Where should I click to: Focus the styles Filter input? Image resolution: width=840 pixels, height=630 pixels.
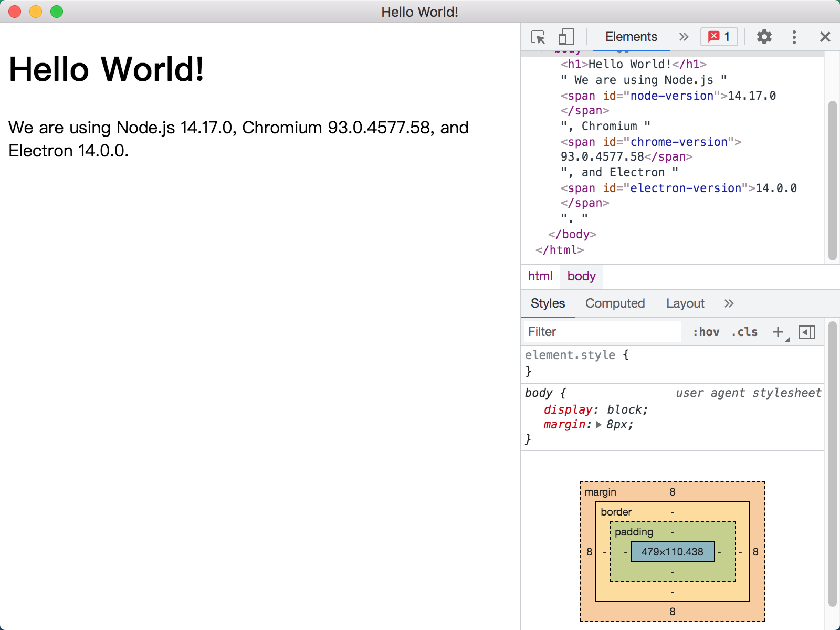click(x=602, y=332)
